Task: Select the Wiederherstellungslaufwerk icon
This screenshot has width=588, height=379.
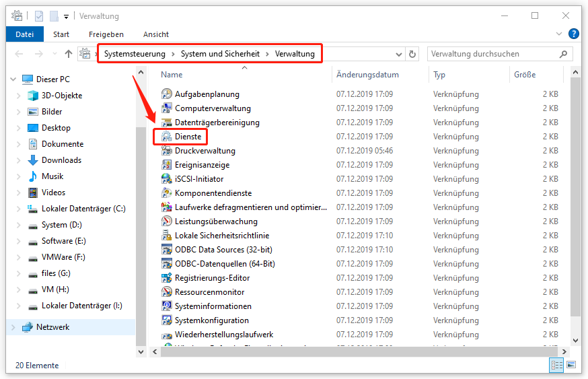Action: [166, 335]
